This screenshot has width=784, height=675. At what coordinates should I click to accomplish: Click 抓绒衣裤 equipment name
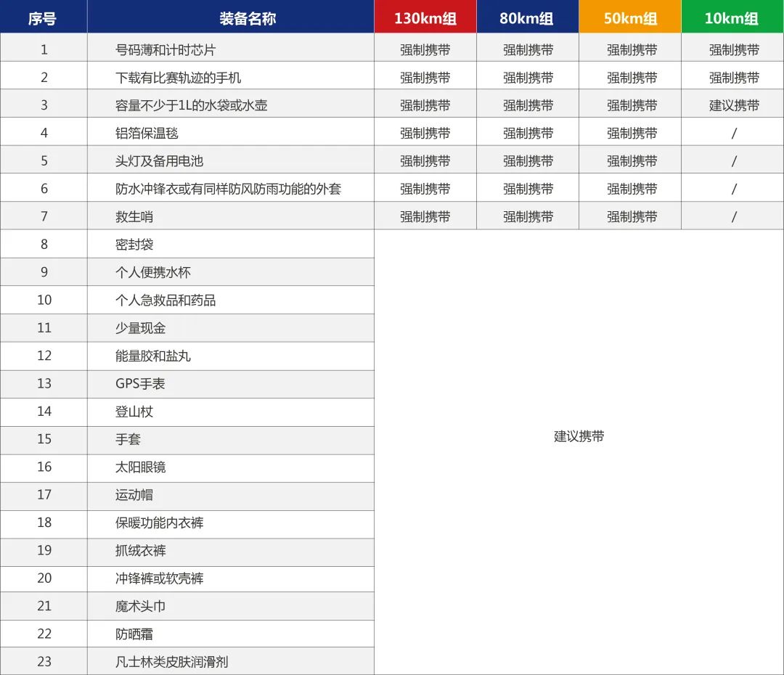[141, 550]
